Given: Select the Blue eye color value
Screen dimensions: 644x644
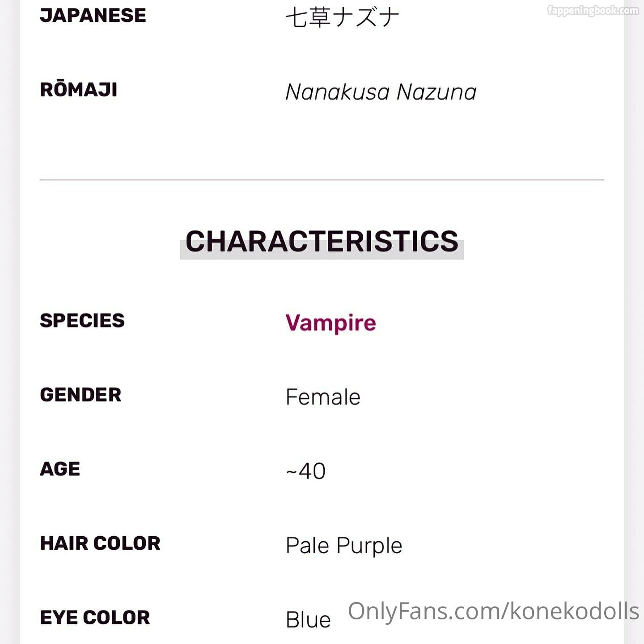Looking at the screenshot, I should coord(308,620).
